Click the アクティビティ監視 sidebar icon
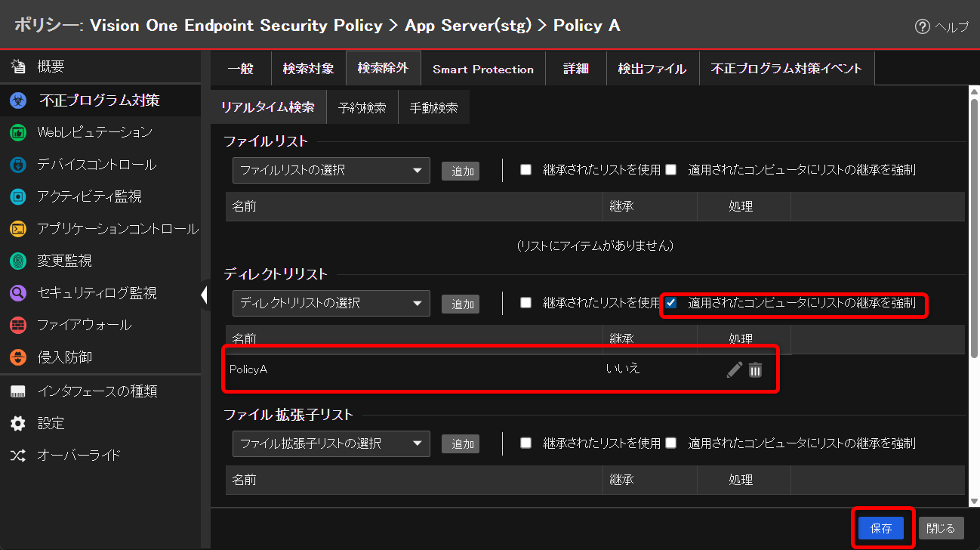The height and width of the screenshot is (550, 980). pos(18,196)
